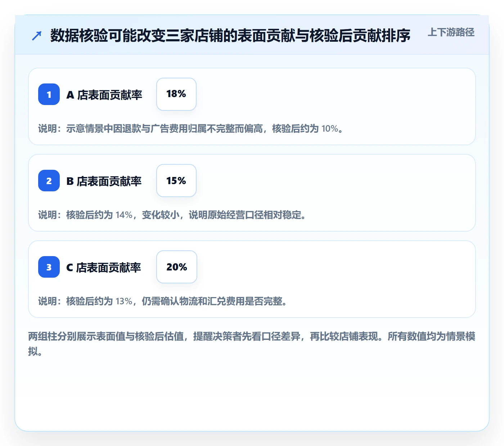
Task: Click the C 店 note mentioning 核验后约为 13%
Action: click(x=163, y=301)
